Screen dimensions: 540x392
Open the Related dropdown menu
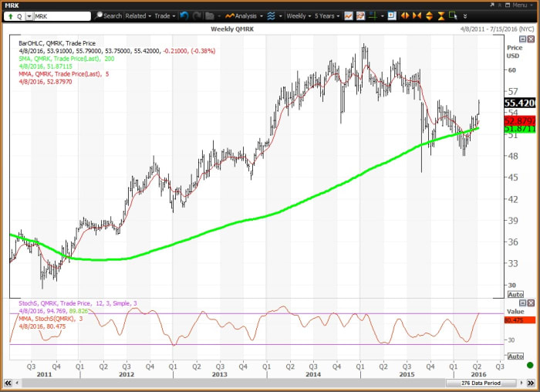coord(138,15)
